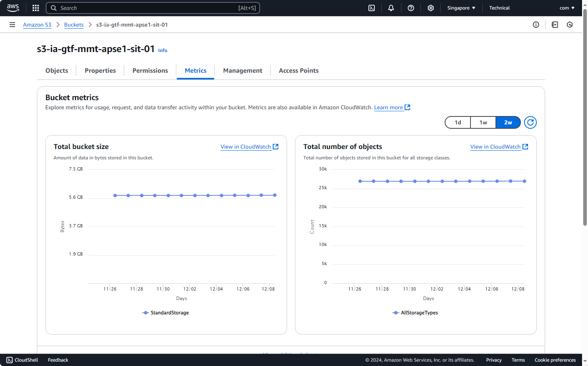588x366 pixels.
Task: Click search magnifier icon in top bar
Action: (x=54, y=8)
